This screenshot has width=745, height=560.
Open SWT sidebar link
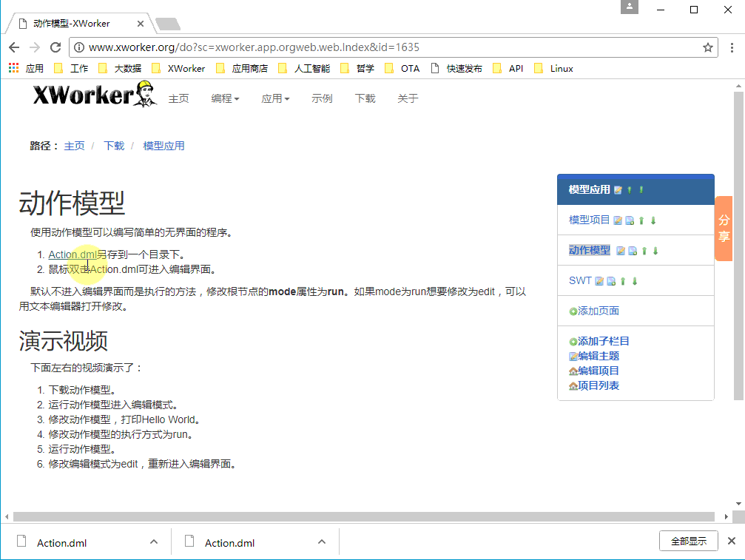(x=580, y=280)
